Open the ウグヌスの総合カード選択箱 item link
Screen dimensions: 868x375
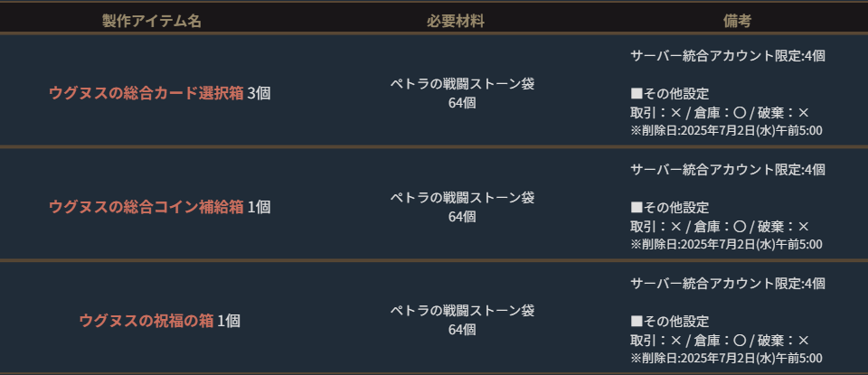pos(146,93)
